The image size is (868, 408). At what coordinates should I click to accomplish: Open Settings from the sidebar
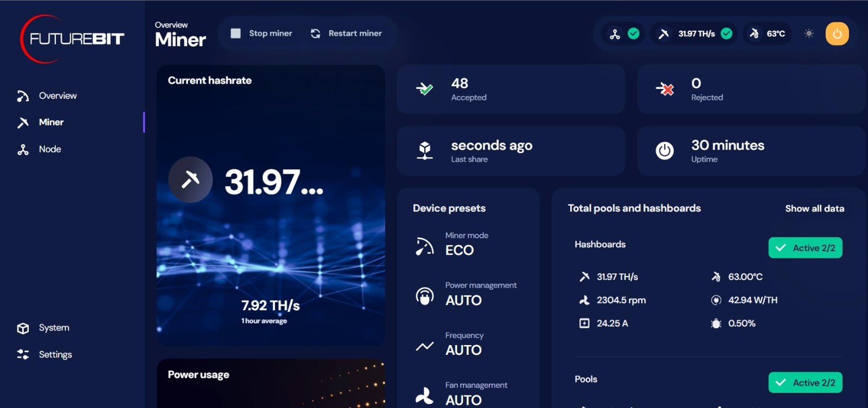[x=55, y=354]
